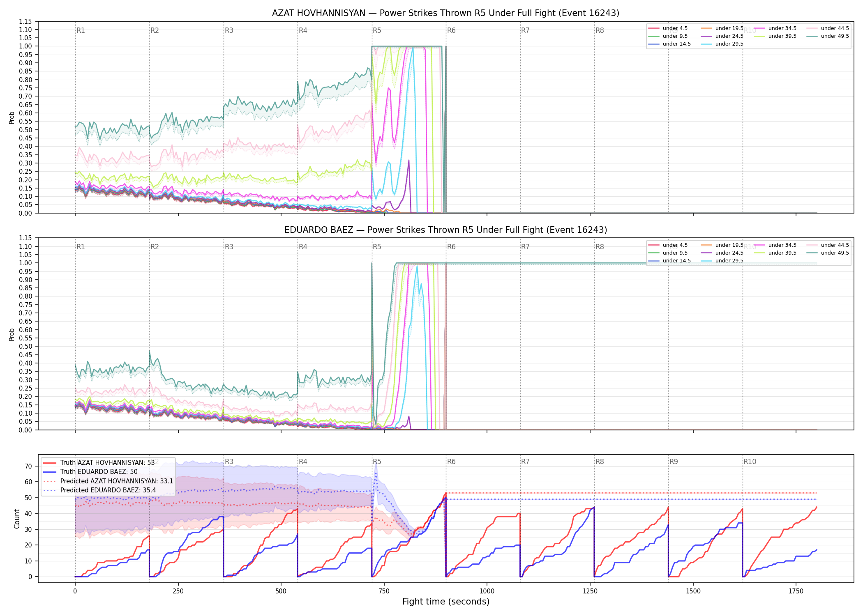Click the R6 round marker in top chart

pos(451,30)
